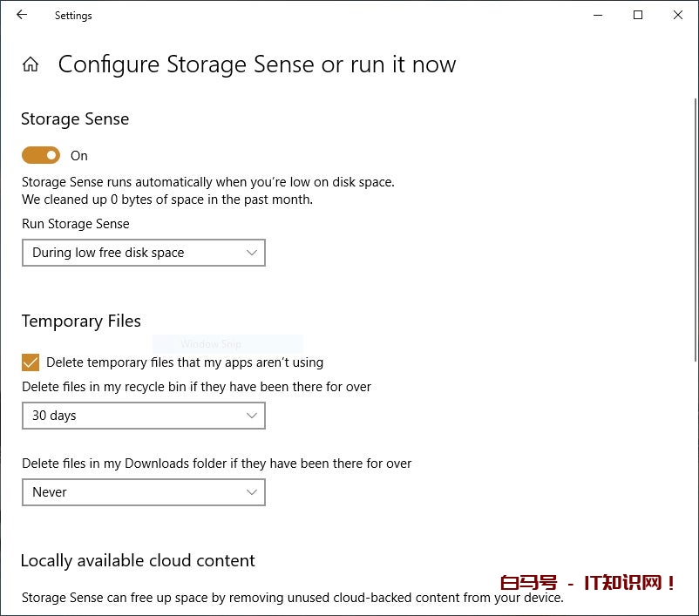Click the 'Locally available cloud content' heading
The width and height of the screenshot is (699, 616).
click(x=138, y=560)
